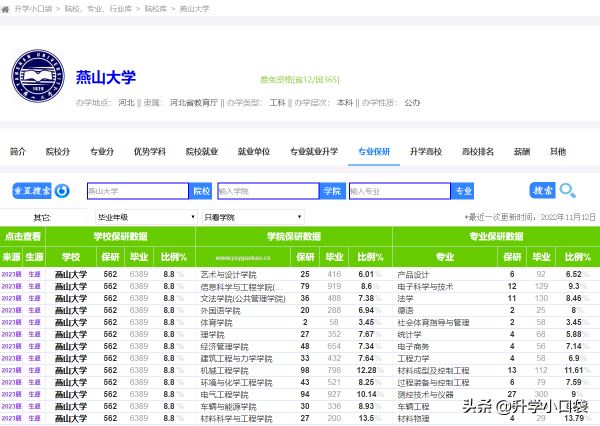Click 升学小口袋 breadcrumb link
Image resolution: width=600 pixels, height=426 pixels.
[x=33, y=8]
